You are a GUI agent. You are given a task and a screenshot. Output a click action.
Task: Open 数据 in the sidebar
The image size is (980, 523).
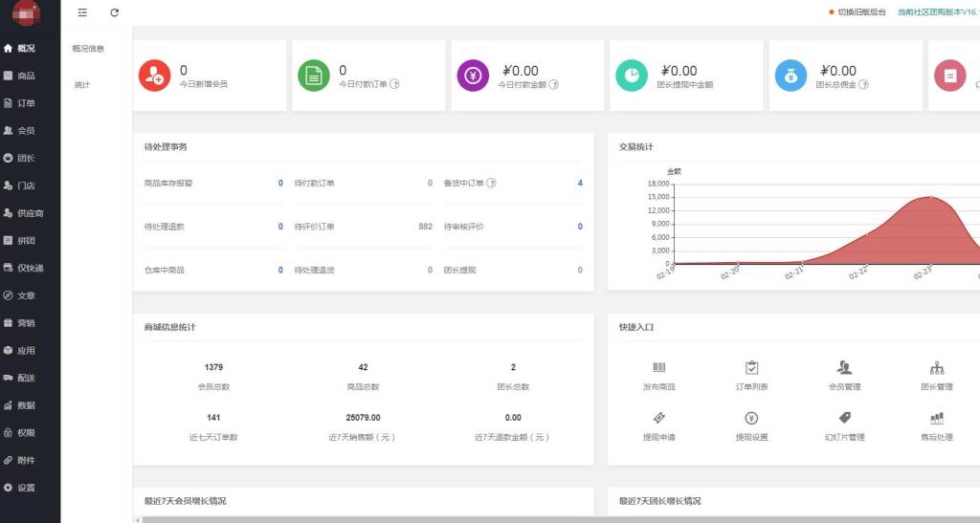pos(26,405)
